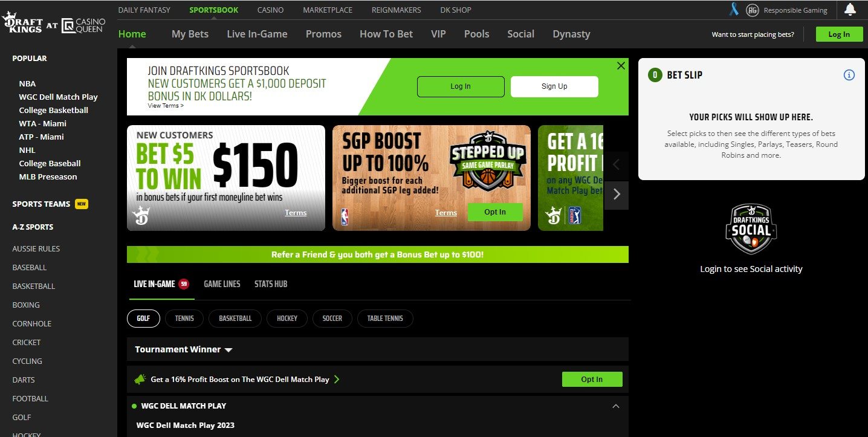Toggle the TABLE TENNIS sport filter
Viewport: 868px width, 437px height.
(385, 319)
